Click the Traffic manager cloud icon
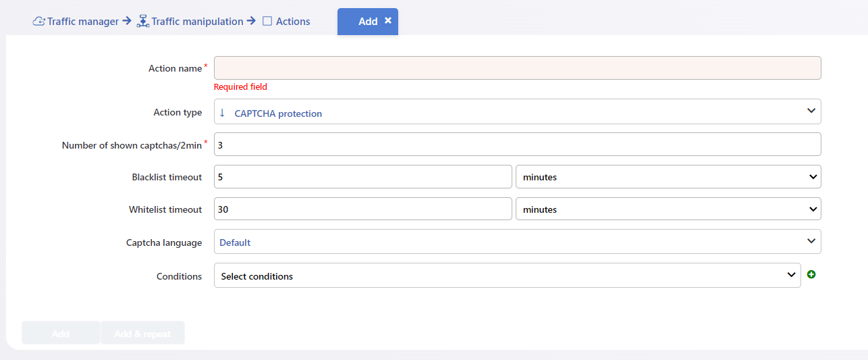This screenshot has height=360, width=868. pyautogui.click(x=39, y=21)
